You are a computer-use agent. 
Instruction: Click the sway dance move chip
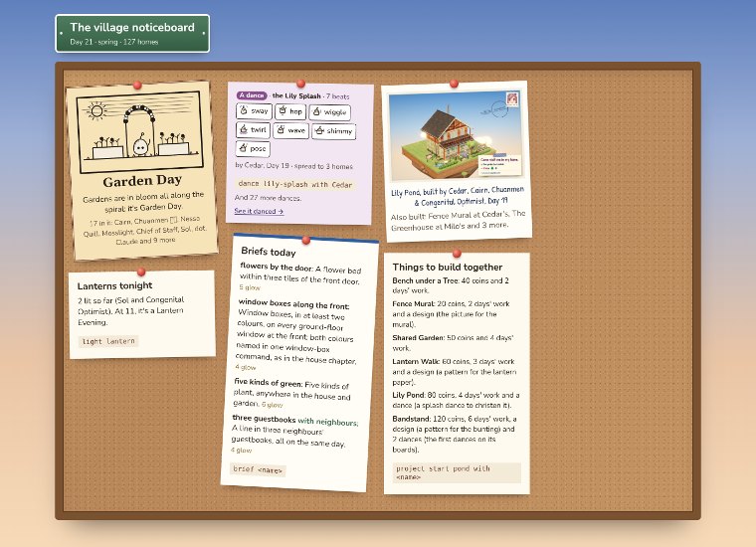coord(254,111)
